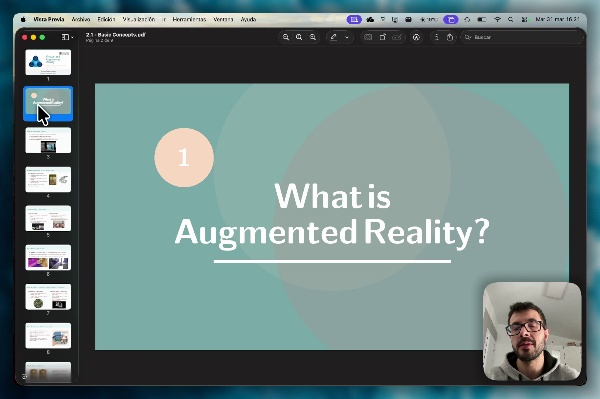Select page 8 thumbnail in sidebar

48,336
